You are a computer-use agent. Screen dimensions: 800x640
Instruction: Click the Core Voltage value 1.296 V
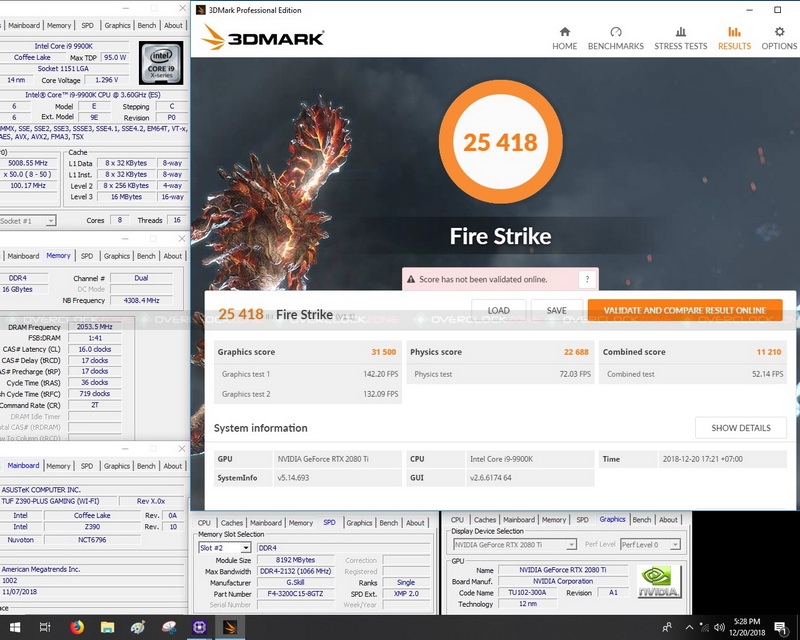107,80
